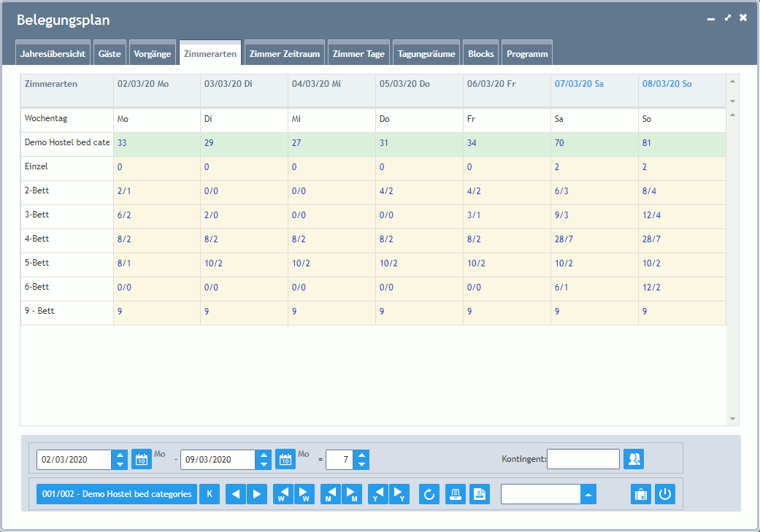
Task: Minimize the Belegungsplan window
Action: pyautogui.click(x=711, y=18)
